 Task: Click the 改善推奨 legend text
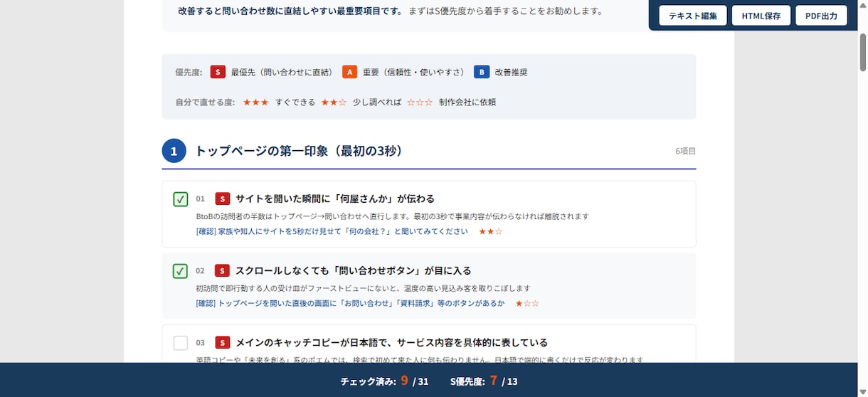(511, 72)
